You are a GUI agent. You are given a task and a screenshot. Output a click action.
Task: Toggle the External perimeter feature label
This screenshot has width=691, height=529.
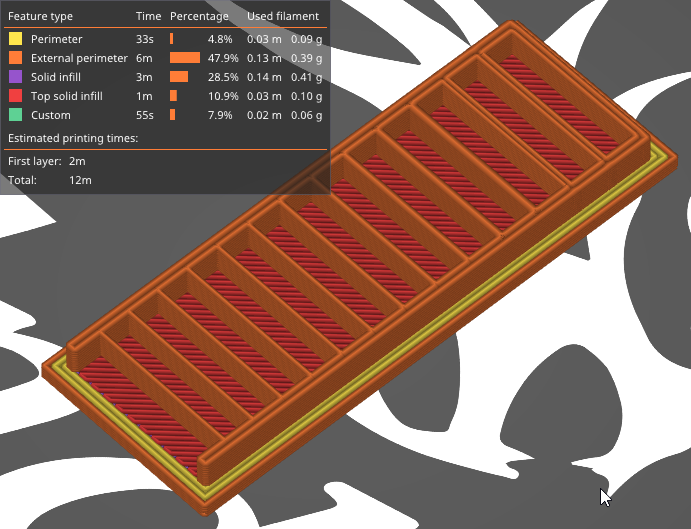click(79, 58)
